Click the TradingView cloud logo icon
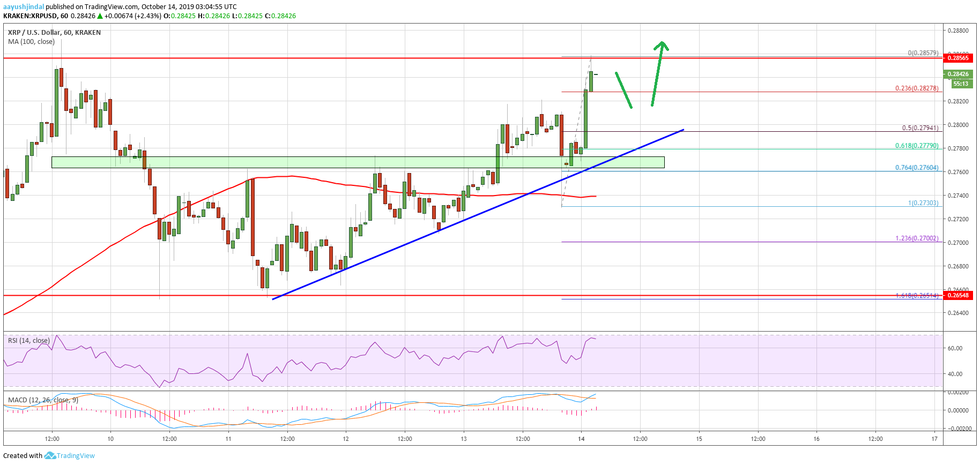The image size is (980, 465). [50, 455]
